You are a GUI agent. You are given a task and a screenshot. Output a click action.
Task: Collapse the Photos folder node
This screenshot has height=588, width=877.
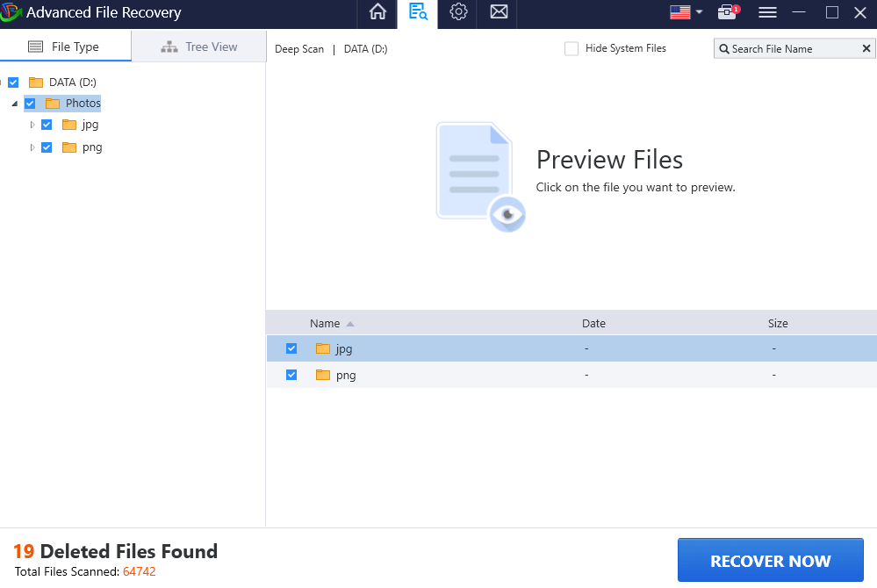15,104
